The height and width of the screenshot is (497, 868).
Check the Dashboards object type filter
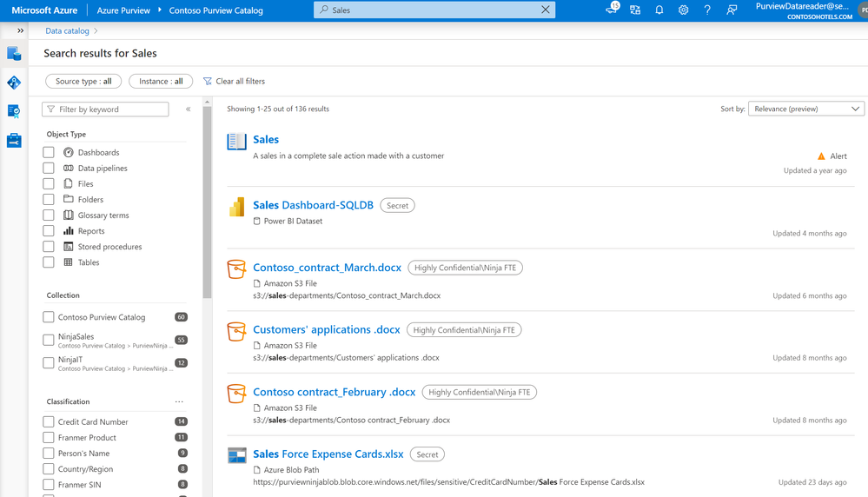tap(49, 152)
